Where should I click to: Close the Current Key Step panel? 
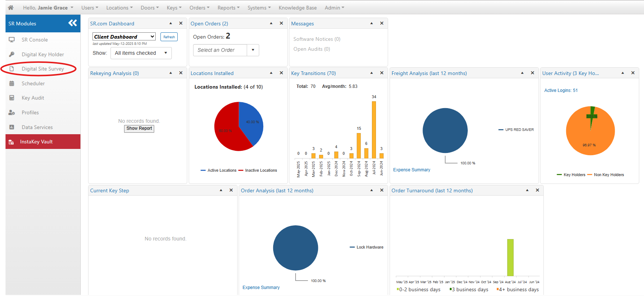coord(231,190)
